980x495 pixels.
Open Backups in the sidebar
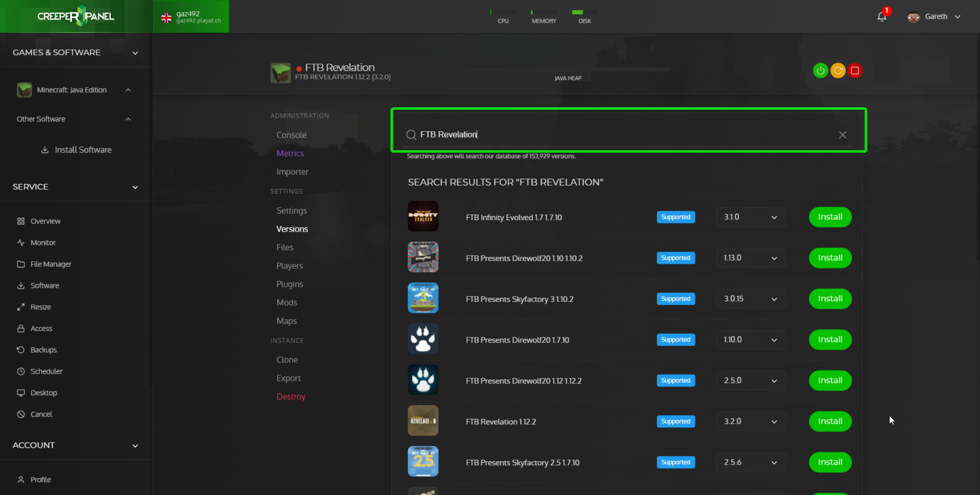pyautogui.click(x=44, y=350)
